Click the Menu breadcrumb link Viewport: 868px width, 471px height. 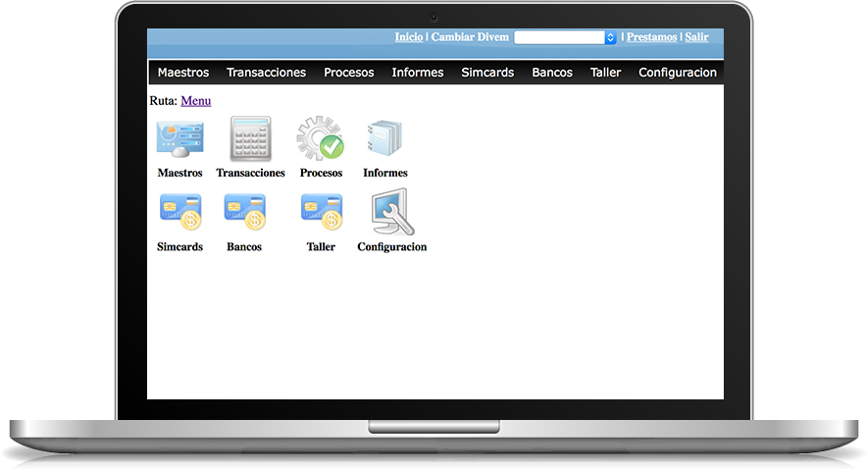pos(196,101)
